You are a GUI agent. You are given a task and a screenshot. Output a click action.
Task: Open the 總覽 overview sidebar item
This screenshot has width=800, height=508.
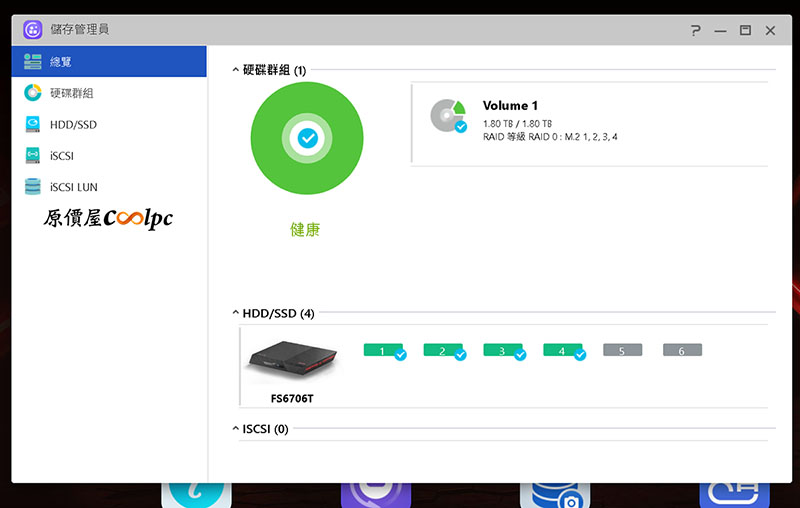(x=109, y=61)
